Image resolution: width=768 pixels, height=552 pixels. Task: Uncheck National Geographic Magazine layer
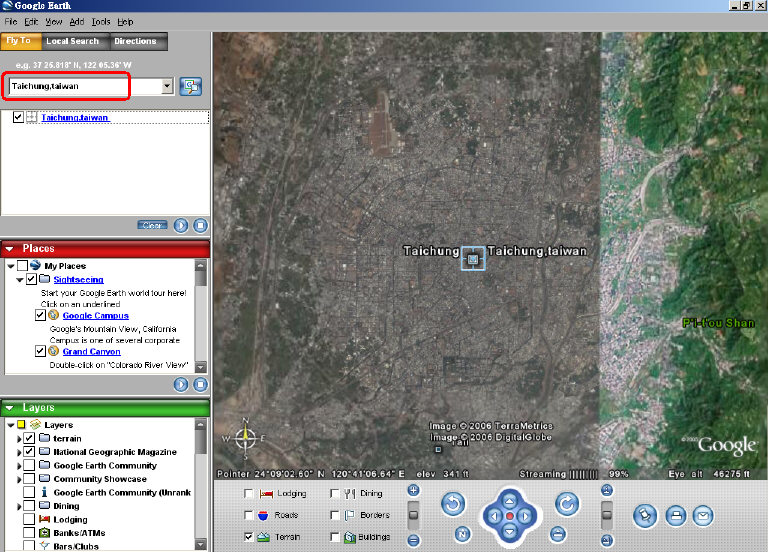tap(29, 451)
